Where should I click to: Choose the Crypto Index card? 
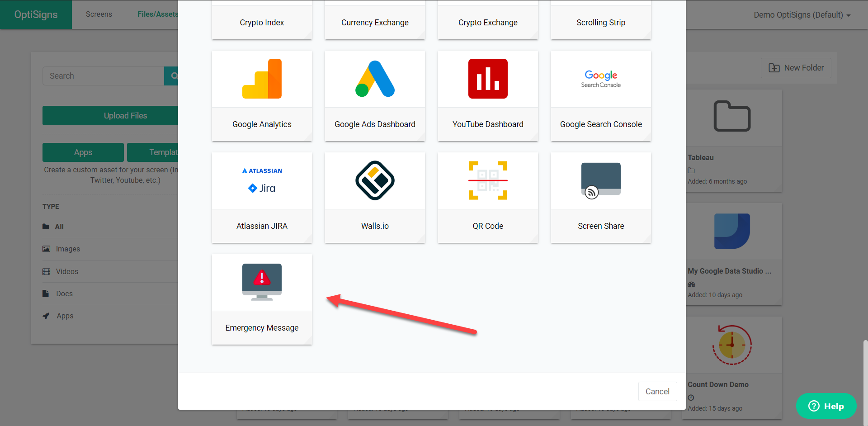point(262,20)
